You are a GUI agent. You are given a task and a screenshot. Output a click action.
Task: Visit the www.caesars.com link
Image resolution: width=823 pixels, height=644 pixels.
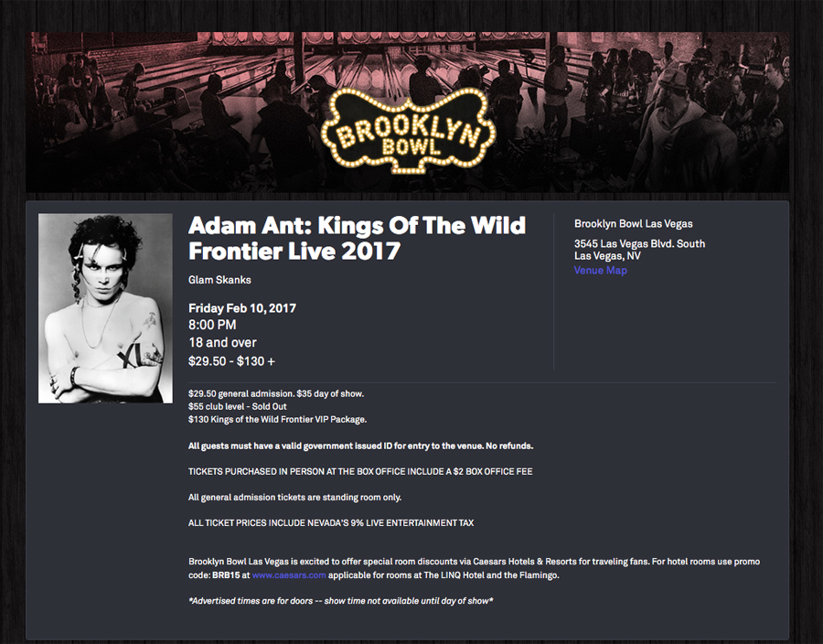click(289, 575)
